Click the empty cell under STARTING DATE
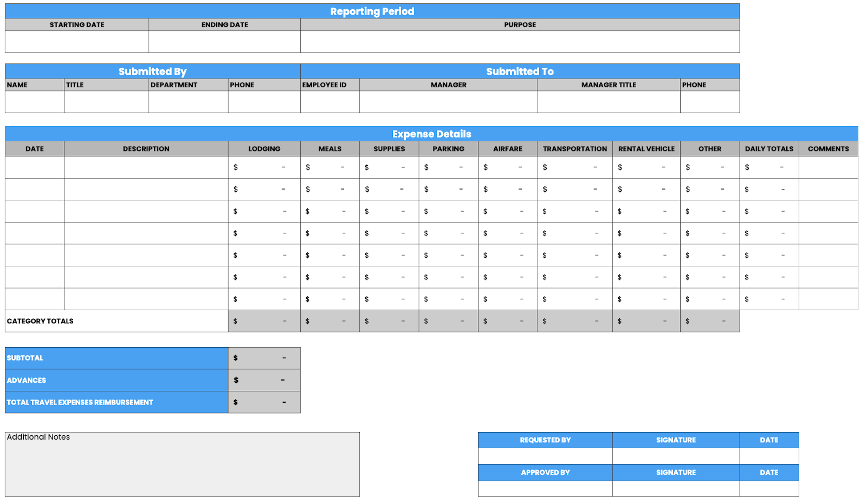This screenshot has height=504, width=867. pos(77,42)
